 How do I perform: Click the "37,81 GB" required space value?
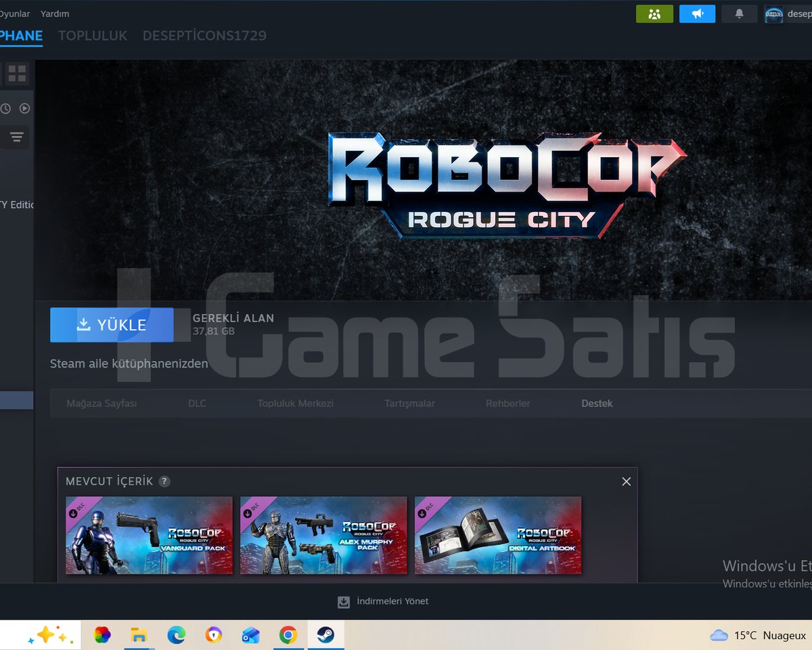pyautogui.click(x=214, y=332)
